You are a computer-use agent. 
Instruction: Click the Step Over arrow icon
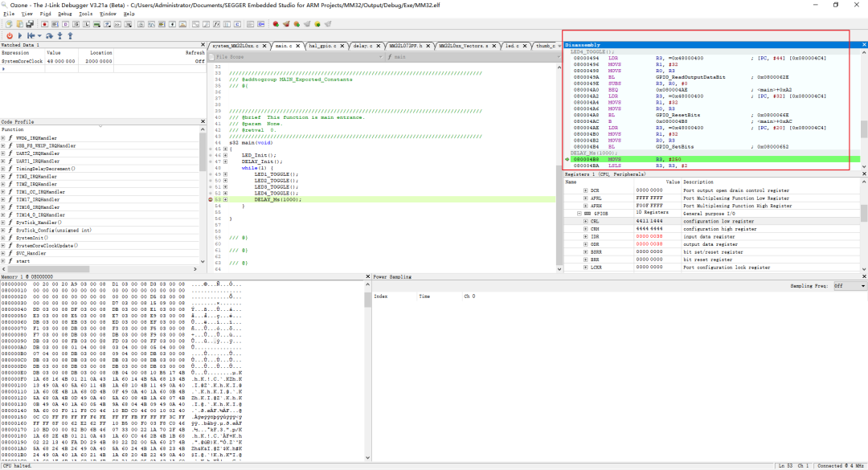click(49, 35)
